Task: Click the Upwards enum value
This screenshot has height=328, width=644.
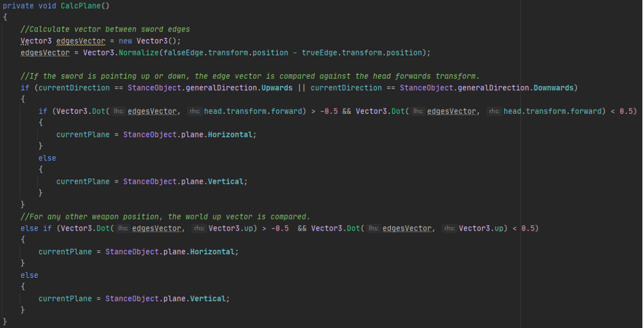Action: click(x=277, y=88)
